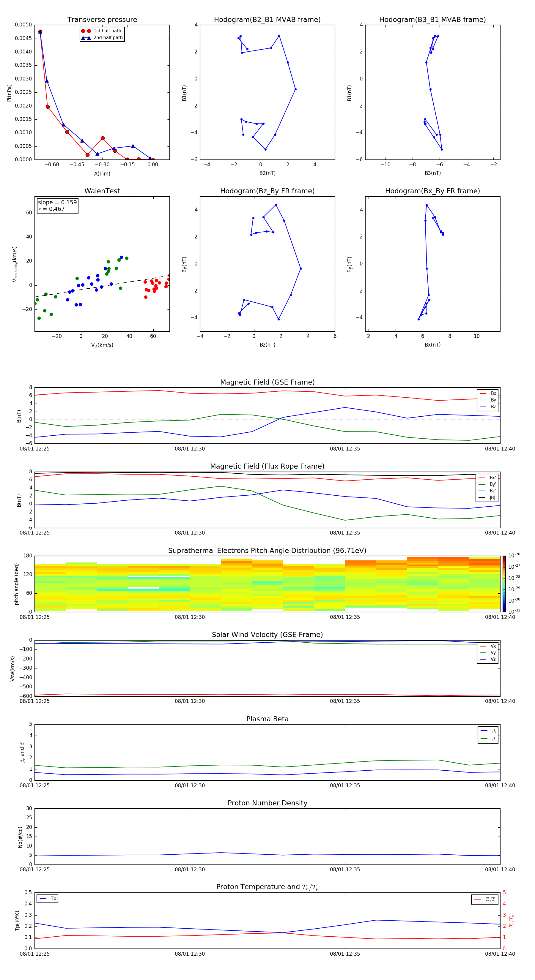Click the pitch angle color scale bar

(x=504, y=584)
